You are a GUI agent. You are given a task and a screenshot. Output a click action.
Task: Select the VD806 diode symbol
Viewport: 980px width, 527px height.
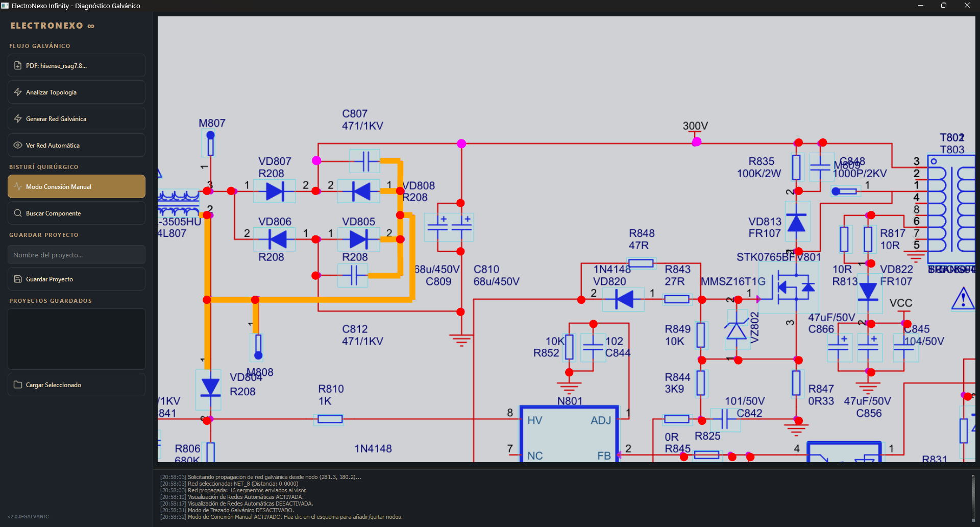(275, 239)
